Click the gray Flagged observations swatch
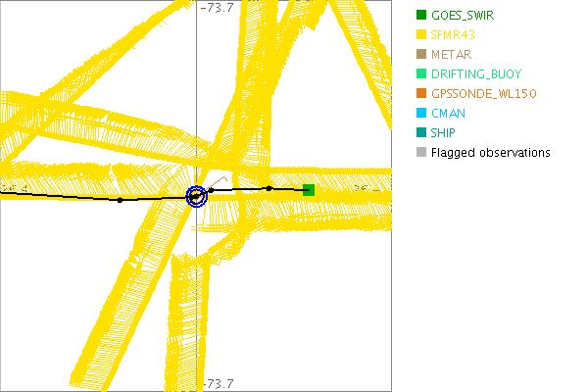This screenshot has height=392, width=588. pyautogui.click(x=420, y=153)
